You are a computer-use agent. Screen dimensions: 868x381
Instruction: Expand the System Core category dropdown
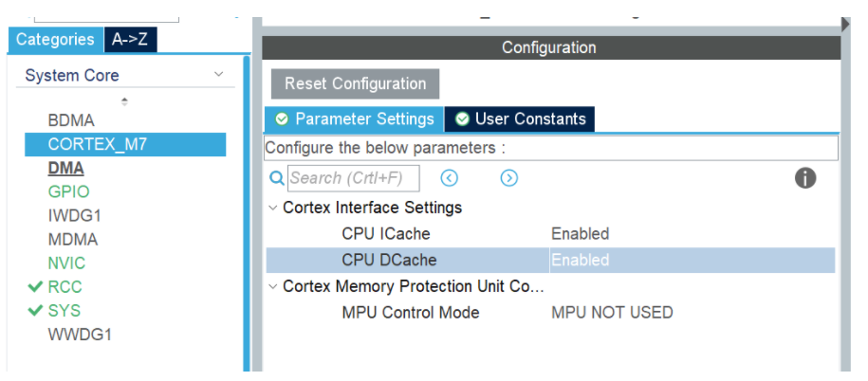(x=218, y=75)
